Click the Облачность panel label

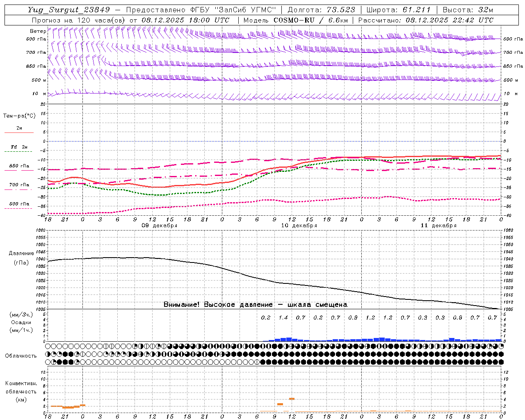pyautogui.click(x=21, y=356)
